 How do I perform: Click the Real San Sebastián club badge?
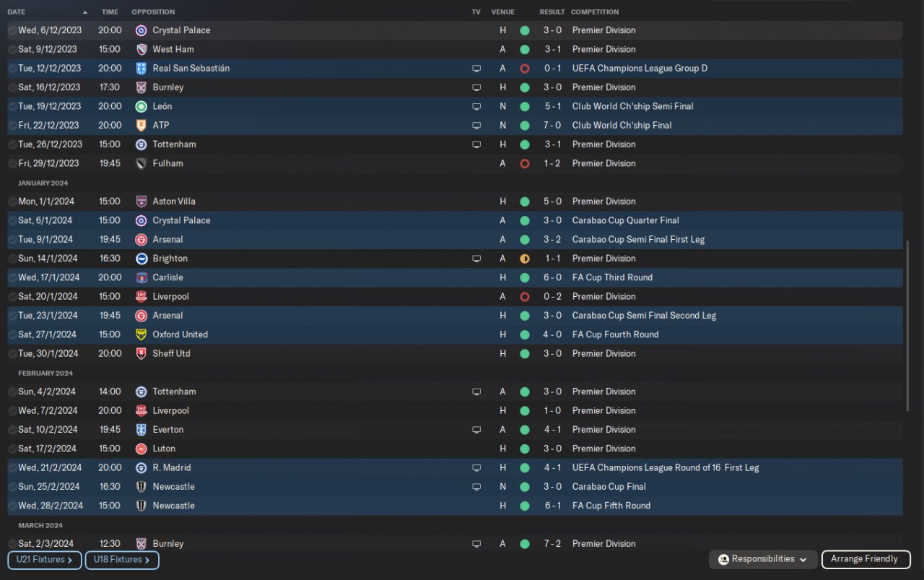coord(141,69)
